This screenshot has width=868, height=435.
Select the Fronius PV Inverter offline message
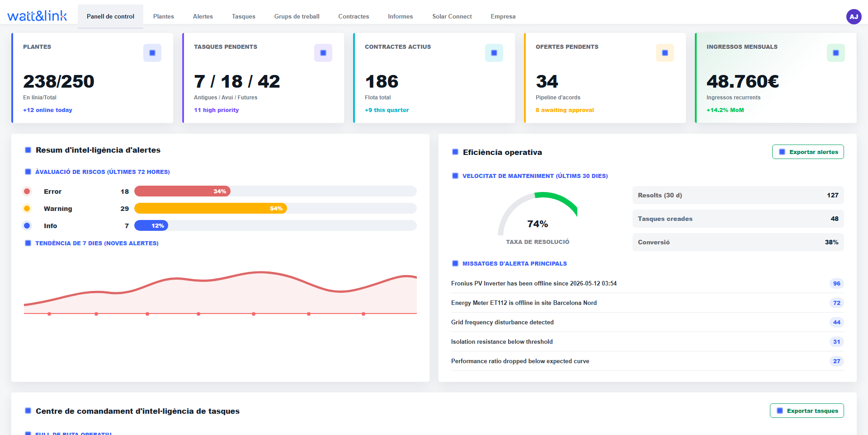tap(534, 284)
